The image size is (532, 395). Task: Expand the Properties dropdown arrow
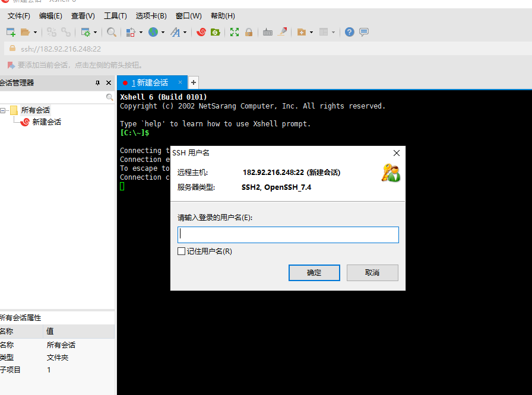point(96,33)
